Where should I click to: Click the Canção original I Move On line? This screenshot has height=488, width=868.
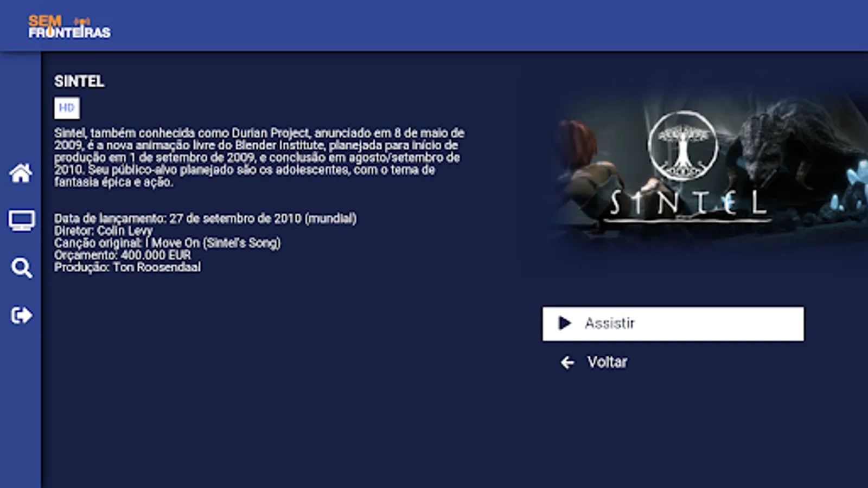tap(167, 243)
